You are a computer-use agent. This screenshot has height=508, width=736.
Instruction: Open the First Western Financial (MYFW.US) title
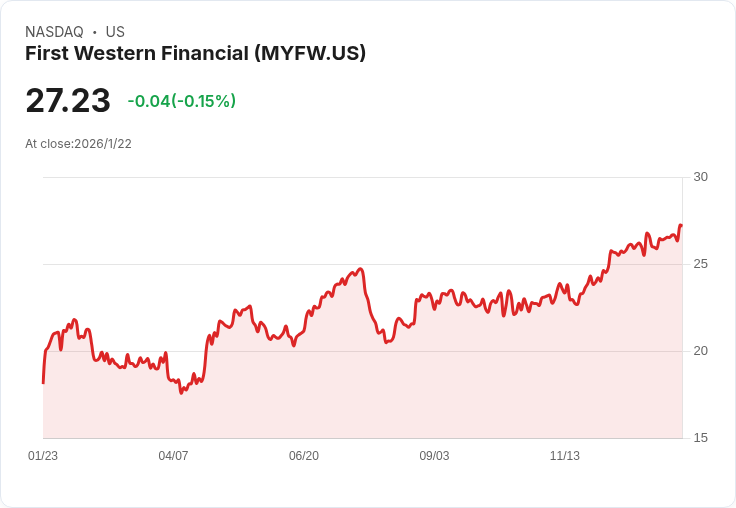click(195, 53)
